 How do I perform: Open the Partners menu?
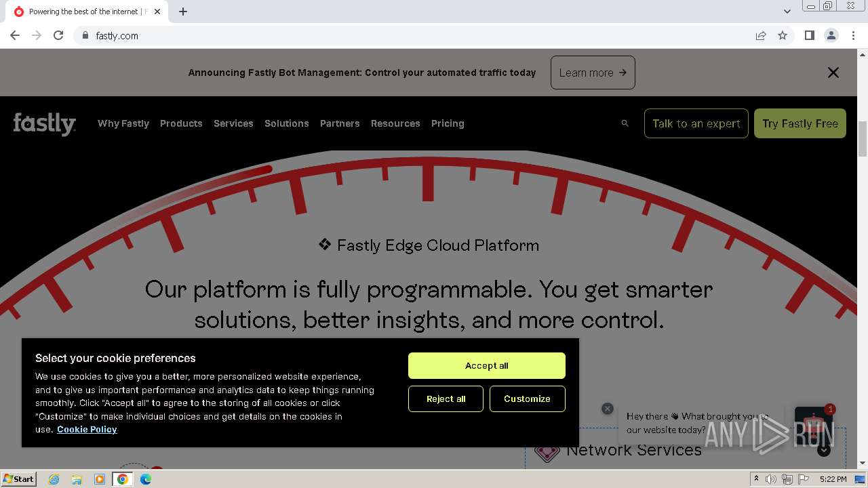[340, 123]
